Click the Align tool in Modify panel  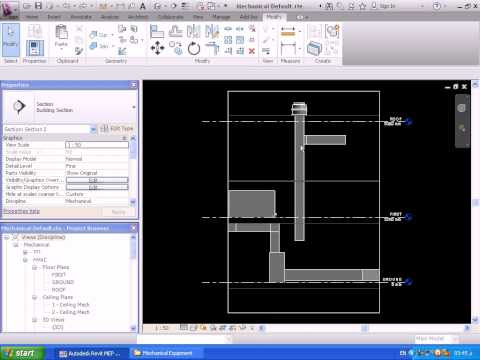pos(157,32)
